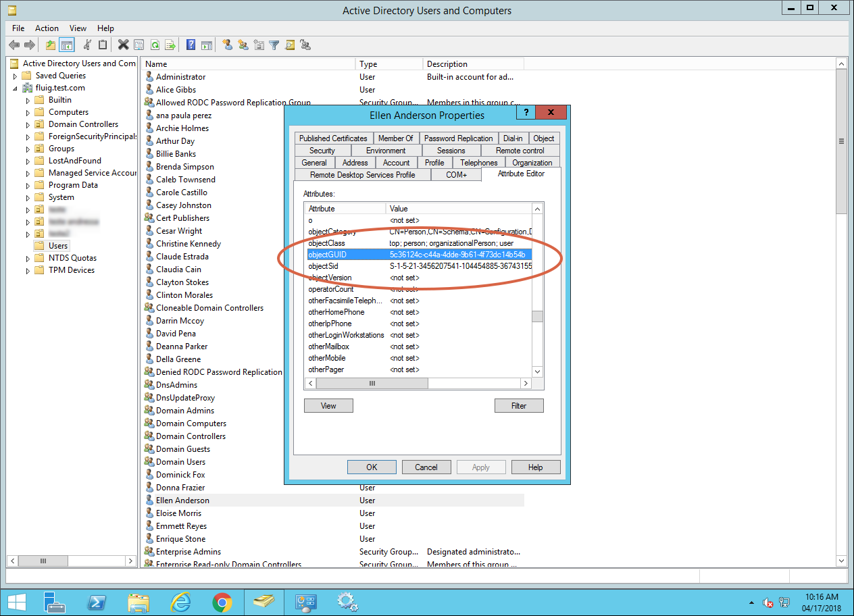Open Properties via toolbar icon
Viewport: 854px width, 616px height.
click(139, 45)
